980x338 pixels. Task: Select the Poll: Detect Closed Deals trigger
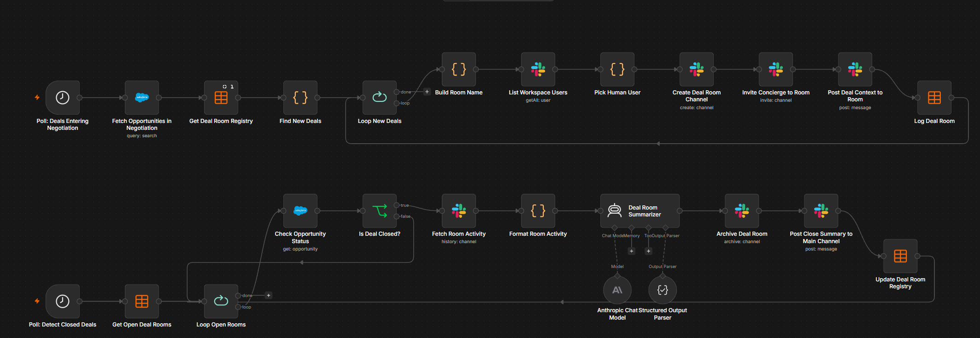click(63, 302)
